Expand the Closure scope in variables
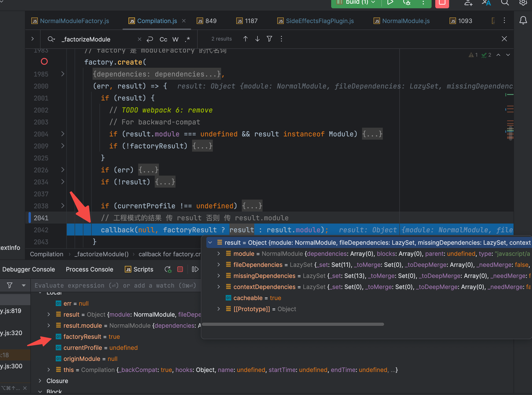The image size is (532, 395). click(x=40, y=381)
